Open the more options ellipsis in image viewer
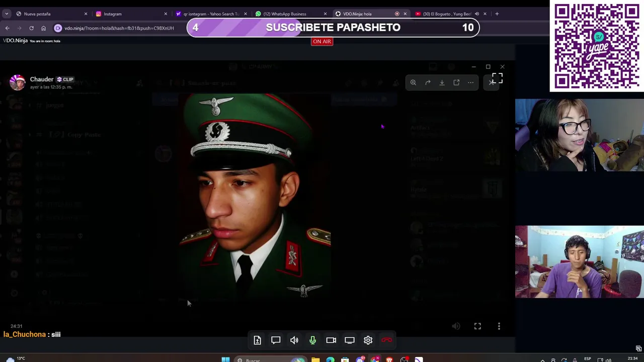This screenshot has height=362, width=644. click(470, 82)
